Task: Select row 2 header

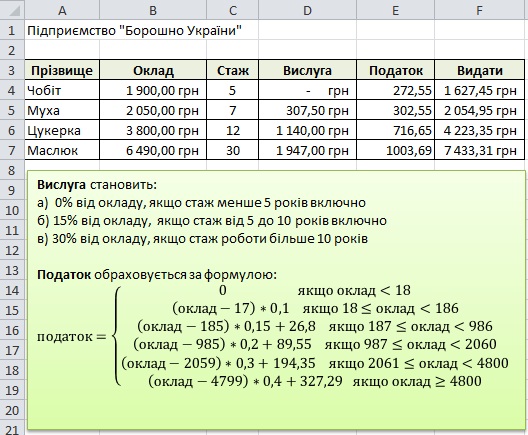Action: (12, 50)
